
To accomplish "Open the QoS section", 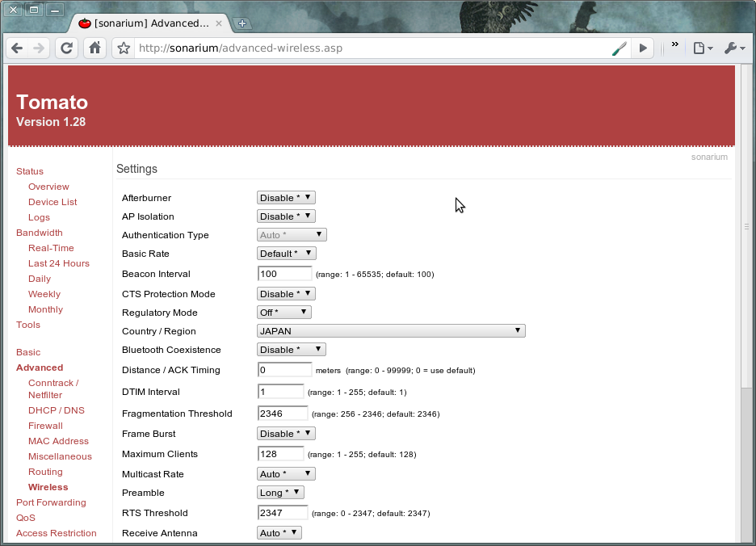I will pyautogui.click(x=26, y=518).
